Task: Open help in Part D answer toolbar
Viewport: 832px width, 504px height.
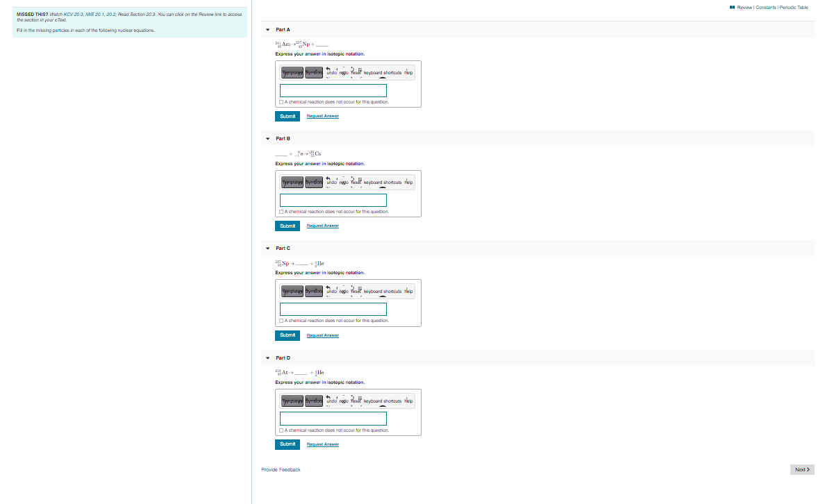Action: tap(408, 401)
